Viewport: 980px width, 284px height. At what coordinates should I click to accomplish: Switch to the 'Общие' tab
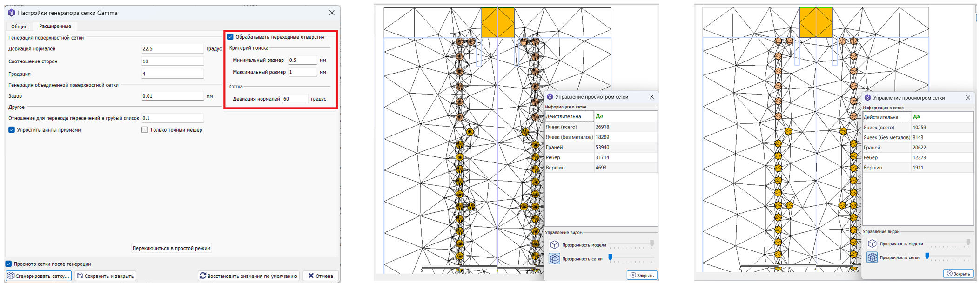pyautogui.click(x=20, y=27)
